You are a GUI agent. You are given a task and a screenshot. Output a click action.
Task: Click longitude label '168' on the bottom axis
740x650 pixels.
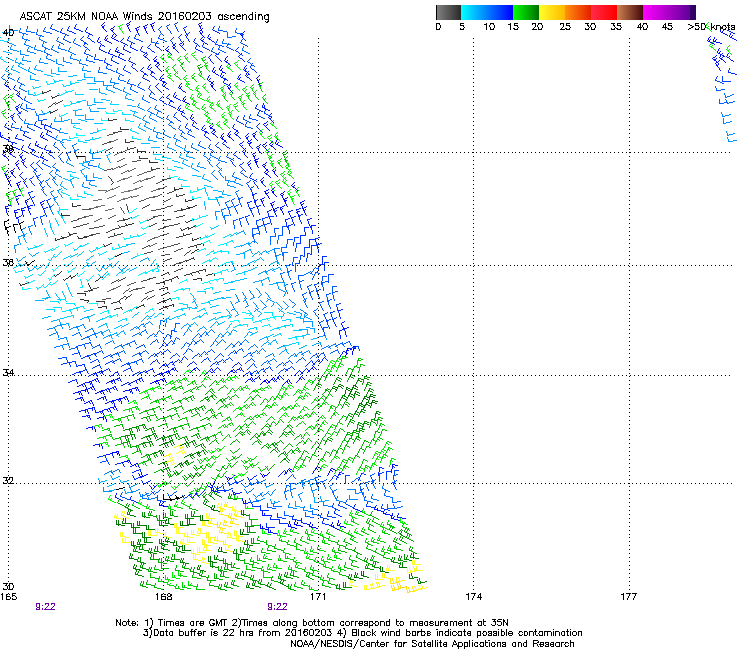[164, 597]
